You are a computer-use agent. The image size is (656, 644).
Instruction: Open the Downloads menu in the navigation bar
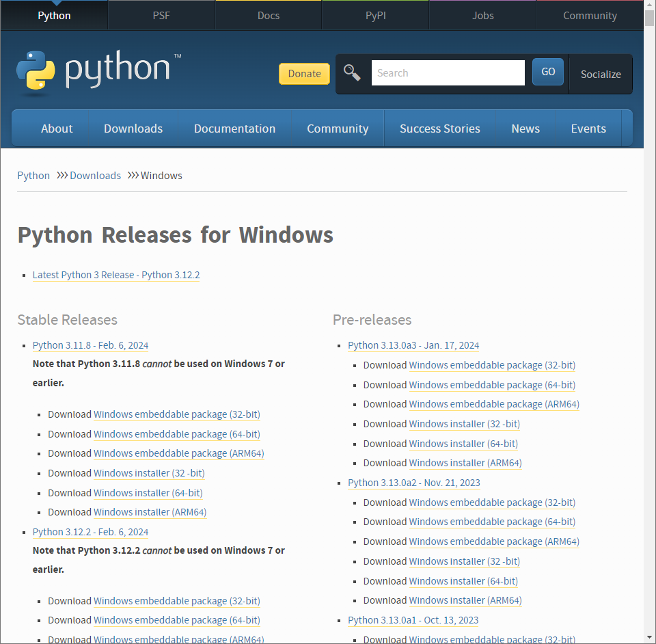pos(133,129)
